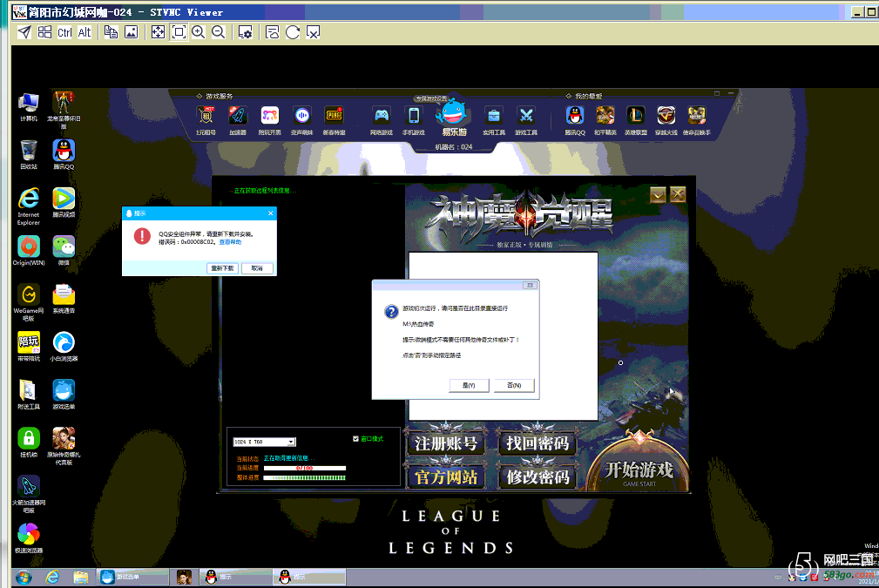Zoom out using the magnifier minus icon
879x588 pixels.
click(x=219, y=32)
